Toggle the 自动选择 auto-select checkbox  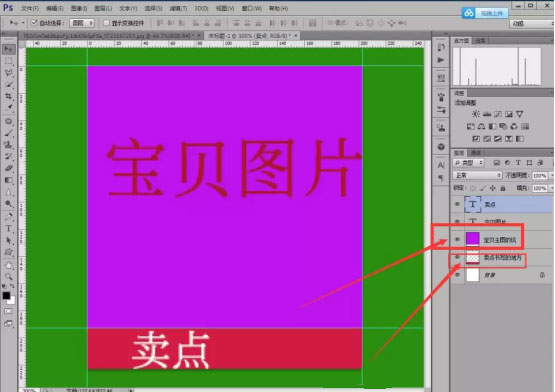coord(34,23)
